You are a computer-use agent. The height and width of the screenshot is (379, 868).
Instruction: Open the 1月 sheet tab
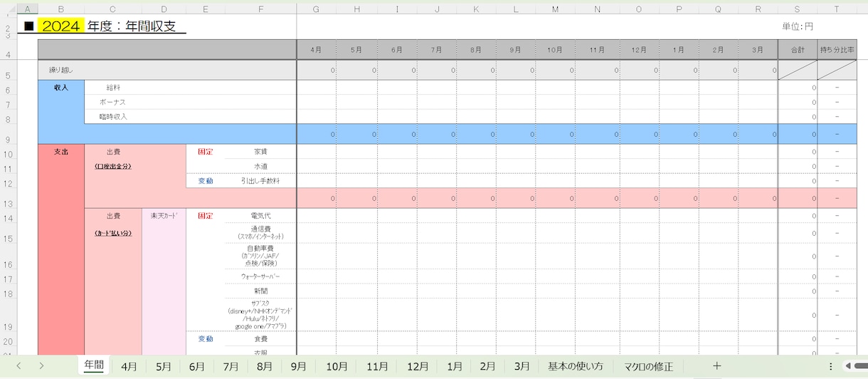tap(455, 366)
